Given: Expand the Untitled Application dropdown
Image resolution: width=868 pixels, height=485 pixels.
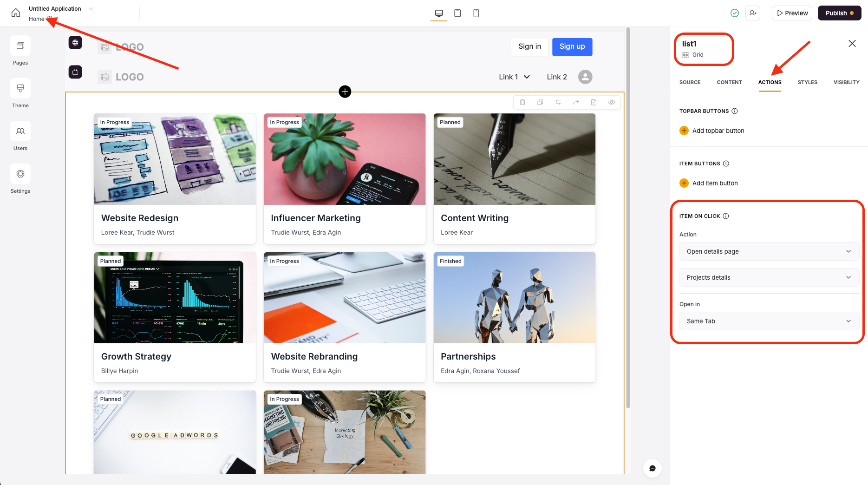Looking at the screenshot, I should 91,8.
